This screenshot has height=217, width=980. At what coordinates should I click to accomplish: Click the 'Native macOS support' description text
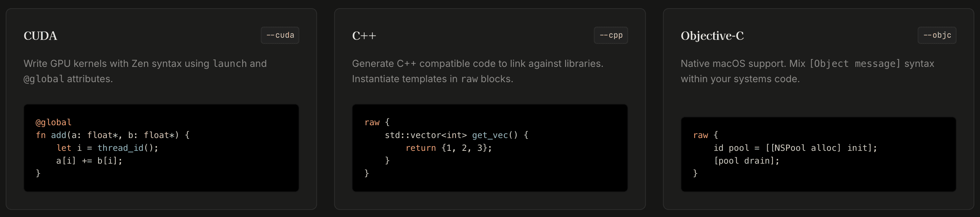(x=808, y=71)
